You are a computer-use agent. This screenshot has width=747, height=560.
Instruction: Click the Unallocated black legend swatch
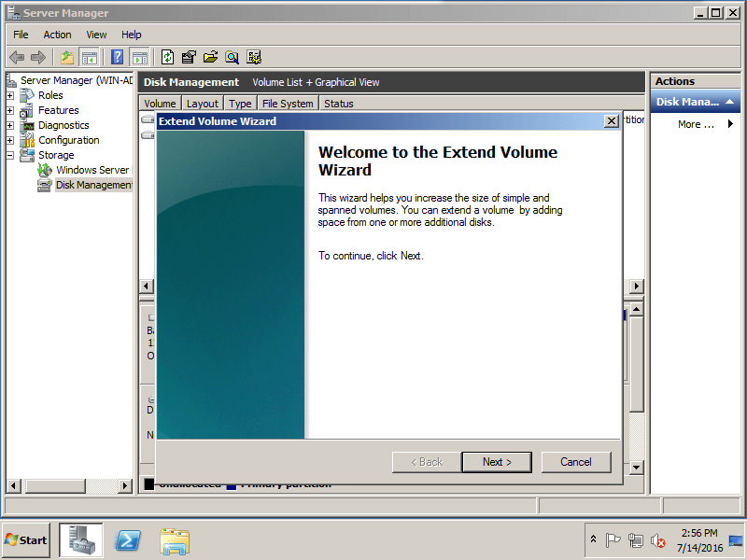[x=149, y=484]
